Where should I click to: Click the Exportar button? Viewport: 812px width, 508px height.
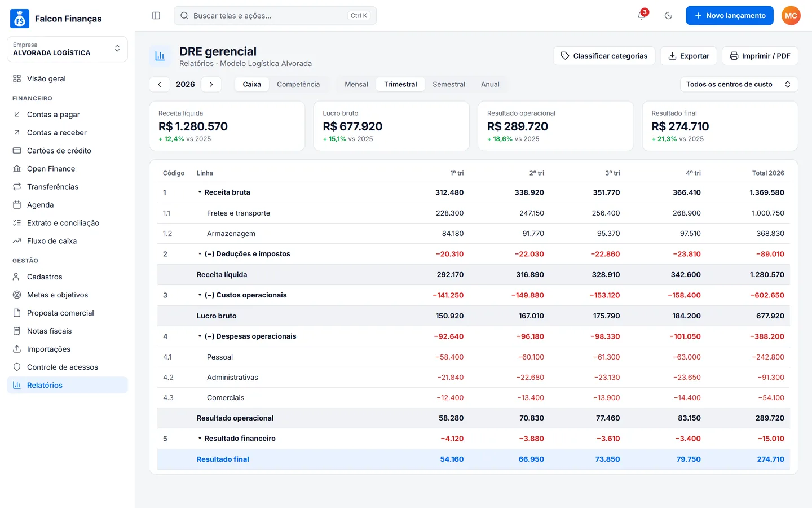click(689, 56)
